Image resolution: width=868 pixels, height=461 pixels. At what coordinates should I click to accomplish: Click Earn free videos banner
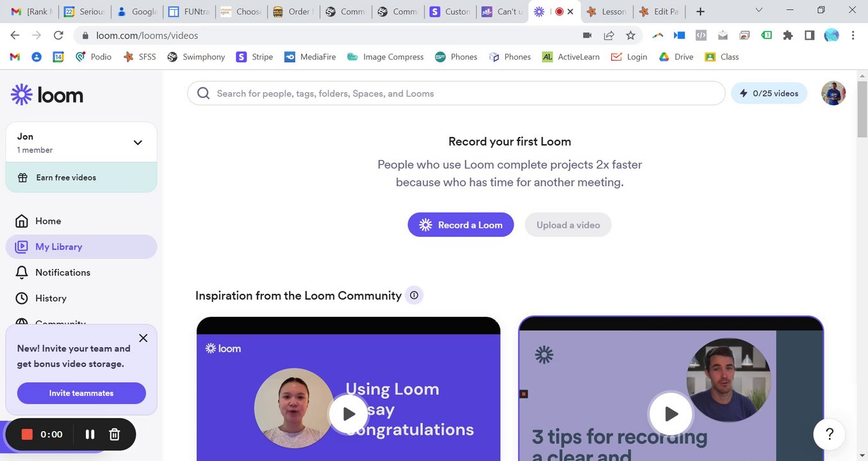point(81,177)
